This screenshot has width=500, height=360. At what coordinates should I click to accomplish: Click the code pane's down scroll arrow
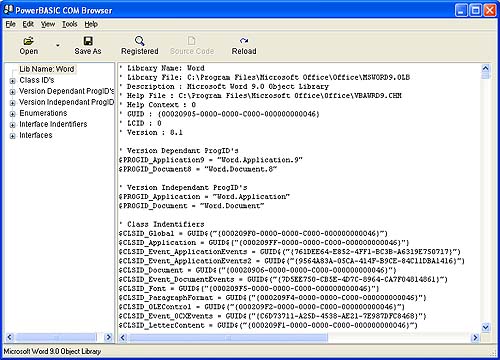point(485,327)
